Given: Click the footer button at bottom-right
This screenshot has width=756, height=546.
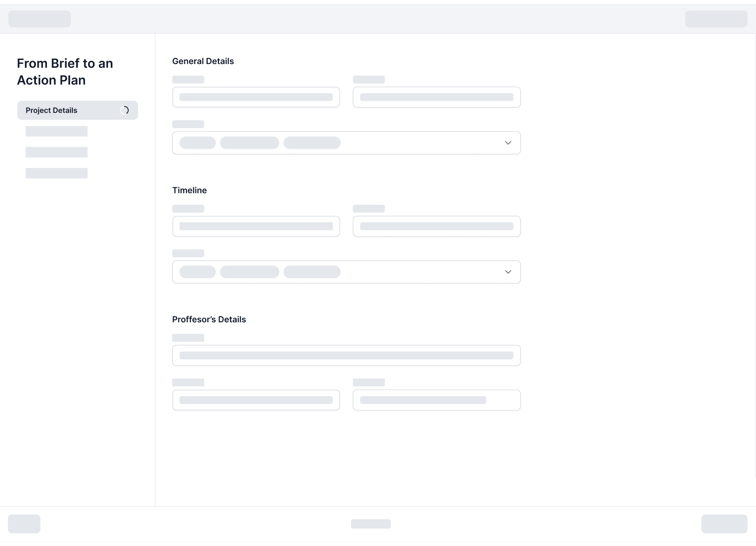Looking at the screenshot, I should pyautogui.click(x=724, y=524).
